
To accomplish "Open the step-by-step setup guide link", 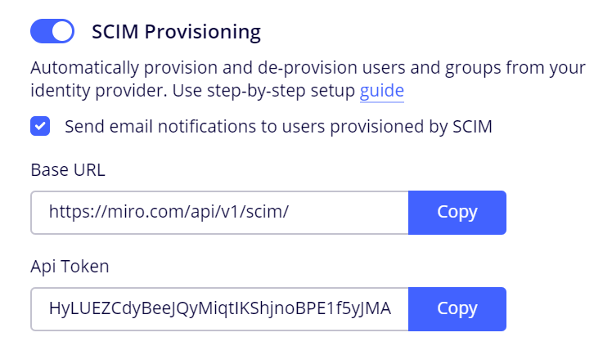I will click(381, 90).
